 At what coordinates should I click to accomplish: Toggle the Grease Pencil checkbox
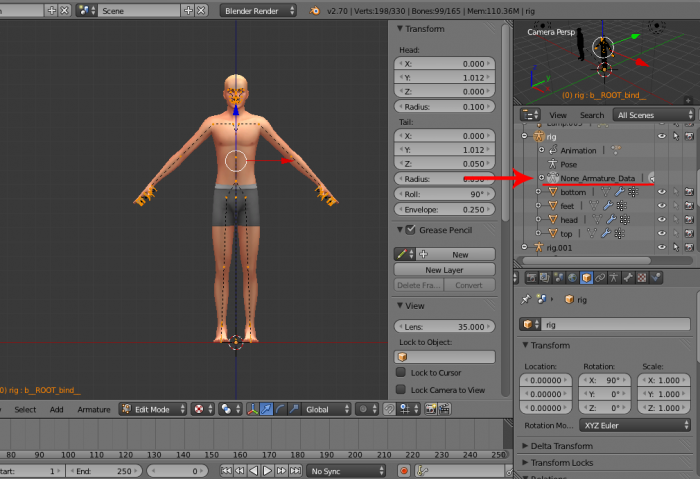click(411, 230)
